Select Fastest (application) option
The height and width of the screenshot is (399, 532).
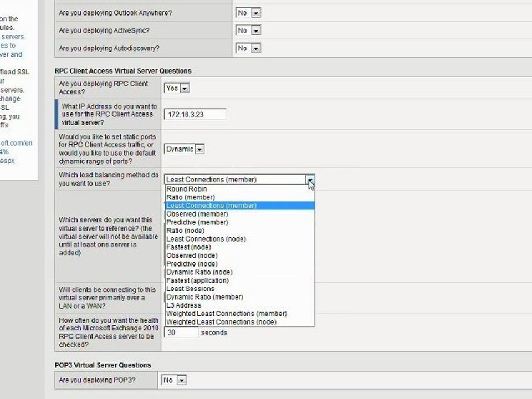240,280
